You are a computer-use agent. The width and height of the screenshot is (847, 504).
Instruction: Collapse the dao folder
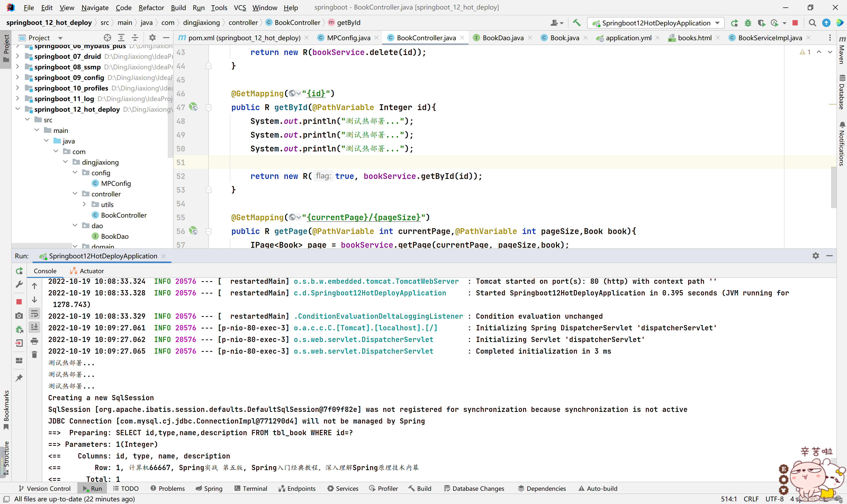(x=75, y=226)
